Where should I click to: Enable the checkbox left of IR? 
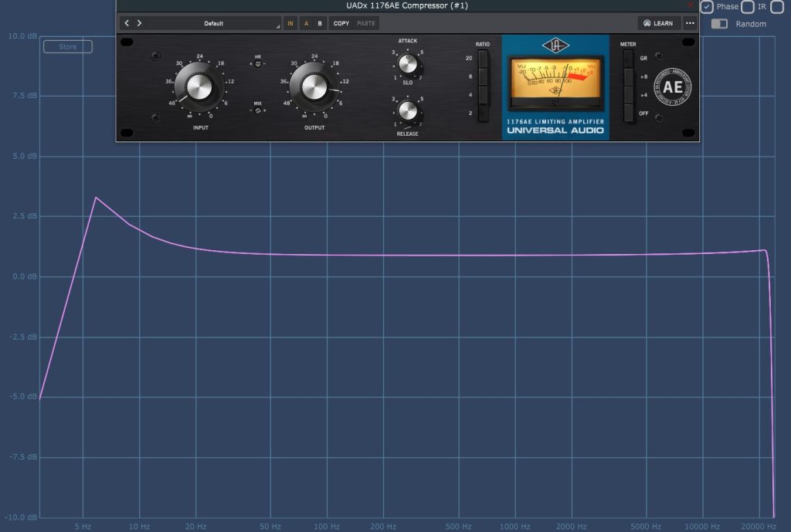point(748,7)
